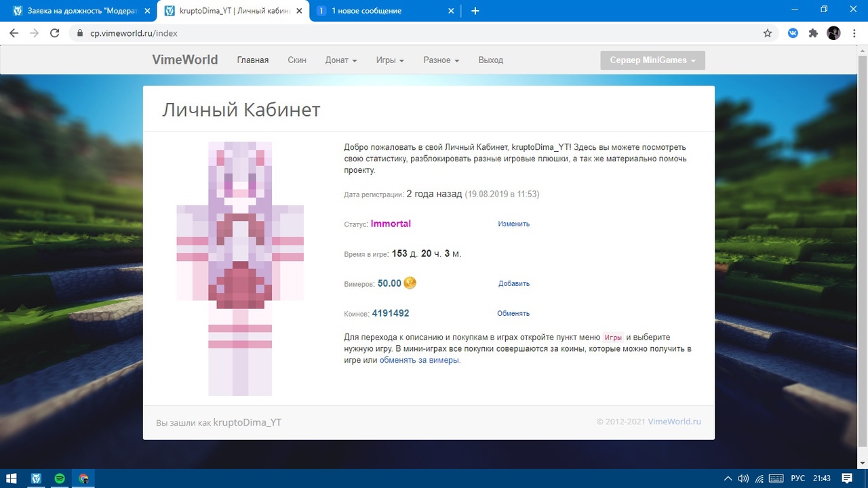The height and width of the screenshot is (488, 868).
Task: Open the VK browser extension
Action: tap(793, 33)
